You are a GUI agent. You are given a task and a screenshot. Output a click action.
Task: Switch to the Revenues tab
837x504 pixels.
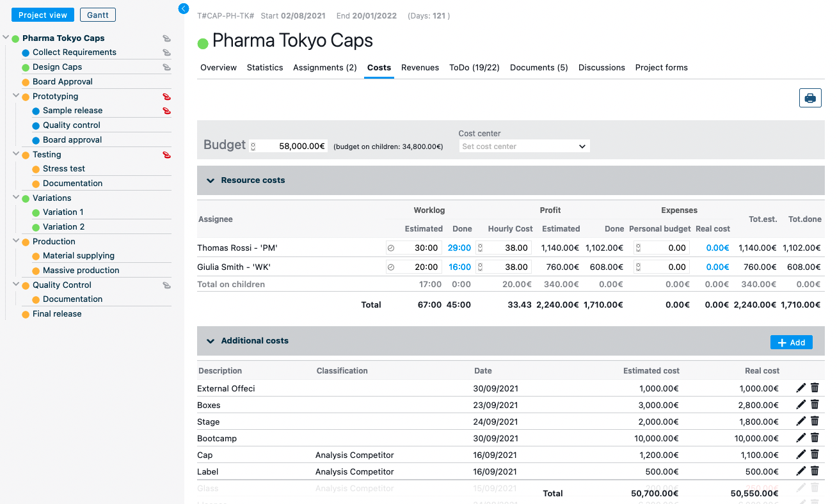point(420,68)
